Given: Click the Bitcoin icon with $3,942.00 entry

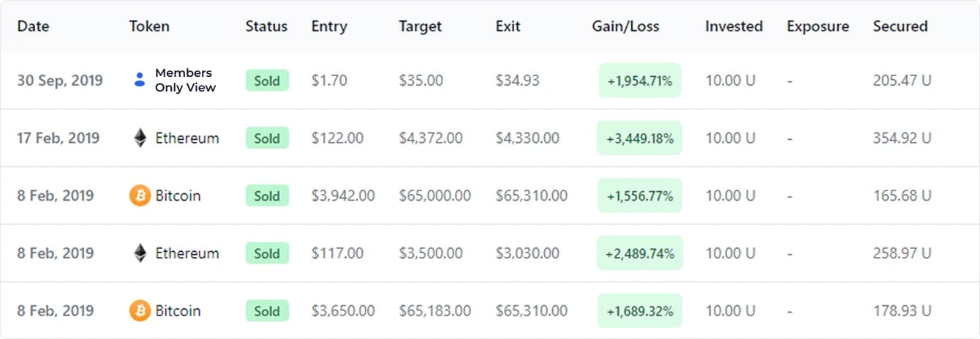Looking at the screenshot, I should point(140,195).
